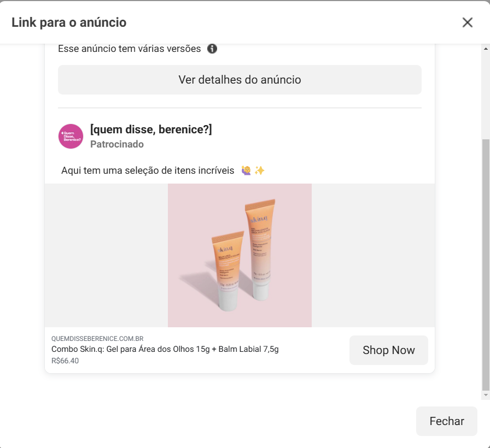Click the Shop Now button
Viewport: 490px width, 448px height.
point(389,350)
